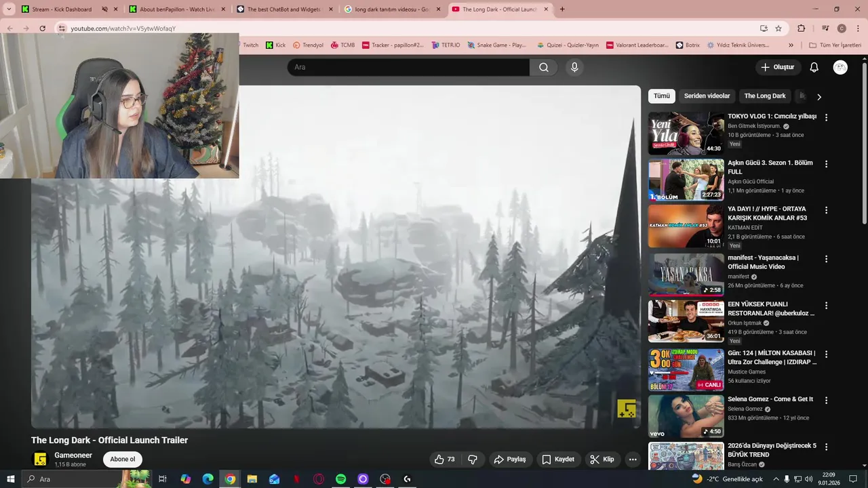Click Kaydet save button
Screen dimensions: 868x488
click(557, 460)
